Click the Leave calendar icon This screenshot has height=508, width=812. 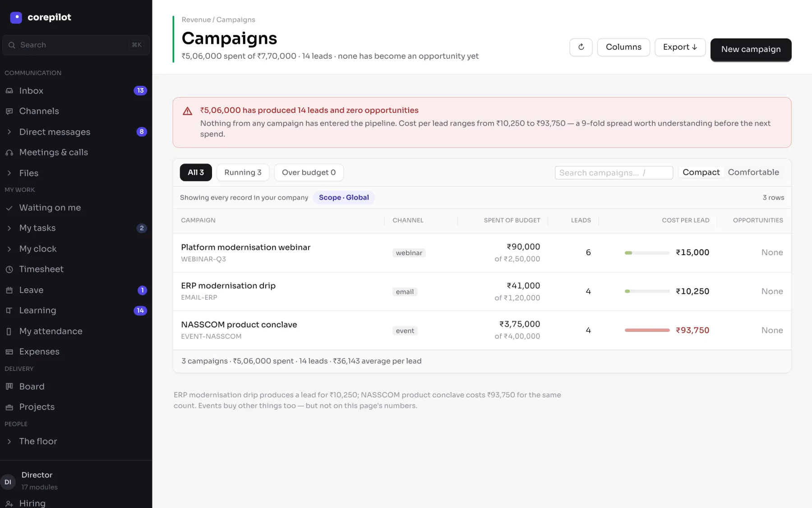(9, 290)
